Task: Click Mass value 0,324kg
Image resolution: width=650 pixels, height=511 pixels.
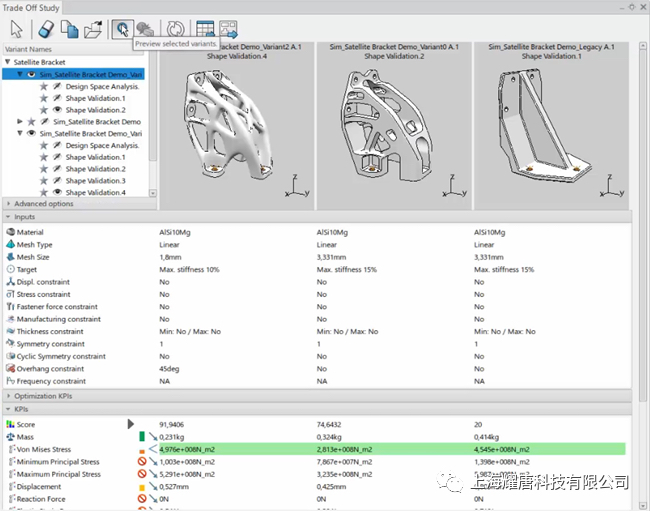Action: click(x=329, y=437)
